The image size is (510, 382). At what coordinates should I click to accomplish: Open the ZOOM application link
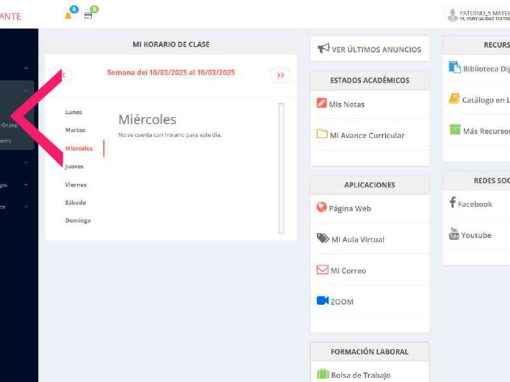[342, 302]
